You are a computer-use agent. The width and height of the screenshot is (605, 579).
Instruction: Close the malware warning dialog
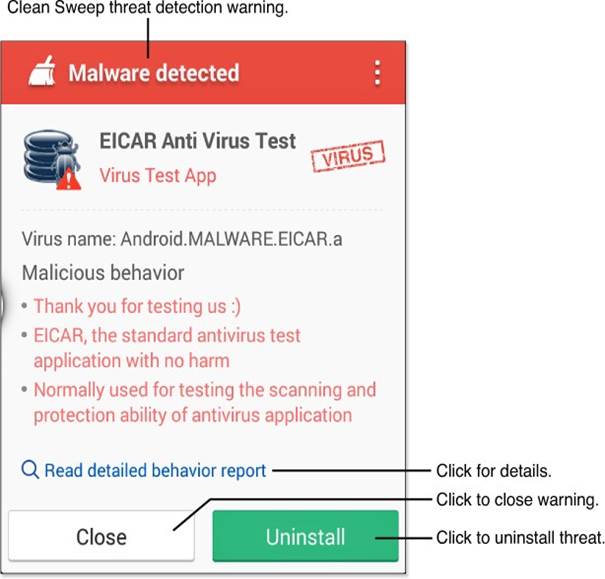point(101,535)
